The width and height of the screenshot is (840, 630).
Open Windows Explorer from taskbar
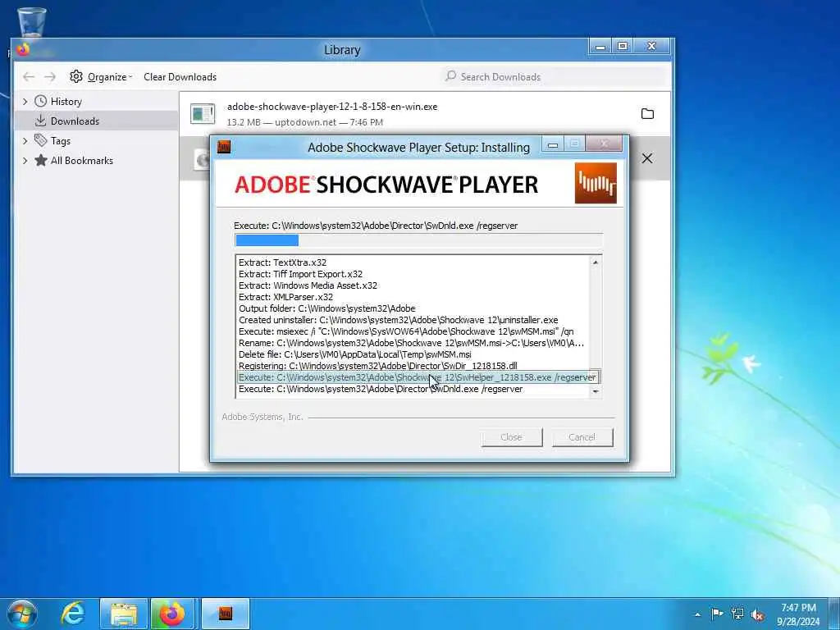[124, 614]
